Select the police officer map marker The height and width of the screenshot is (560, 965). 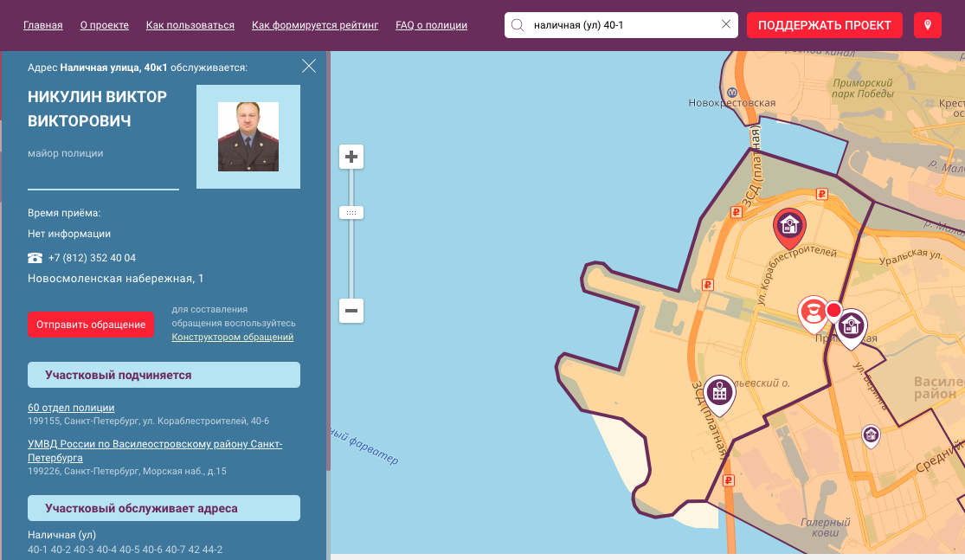(812, 312)
